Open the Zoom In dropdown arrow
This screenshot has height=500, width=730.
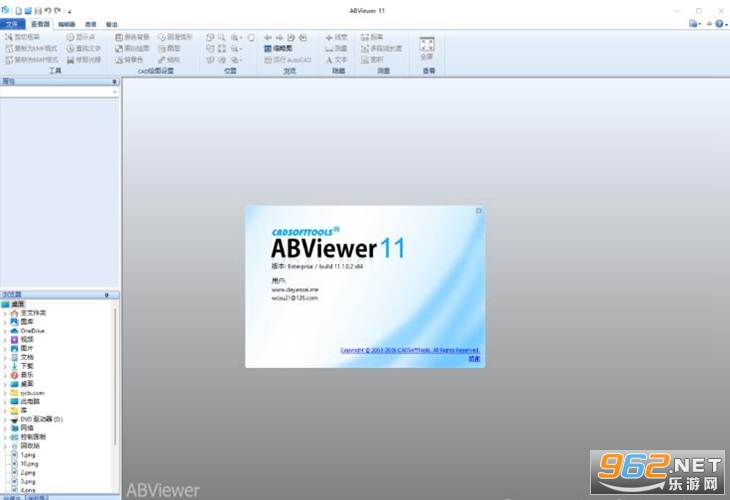click(241, 37)
